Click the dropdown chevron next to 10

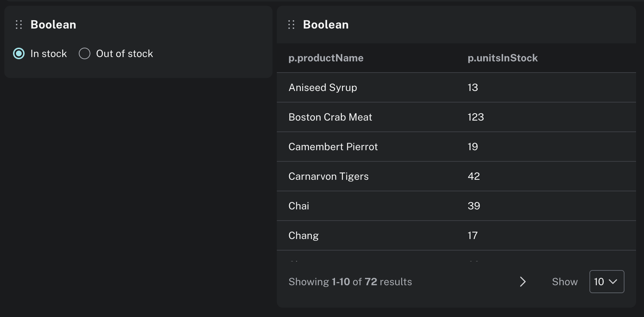click(x=613, y=282)
